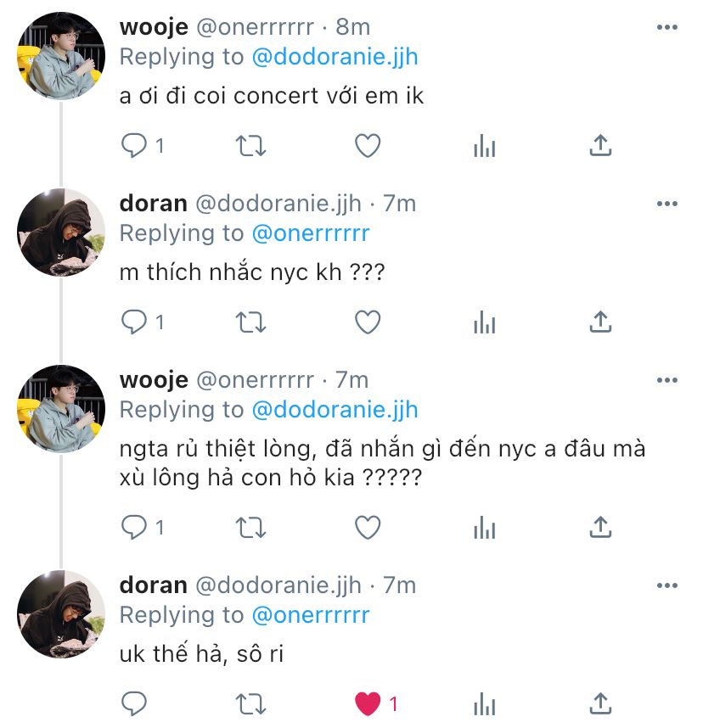Open doran display name on last tweet
The image size is (703, 728).
154,585
